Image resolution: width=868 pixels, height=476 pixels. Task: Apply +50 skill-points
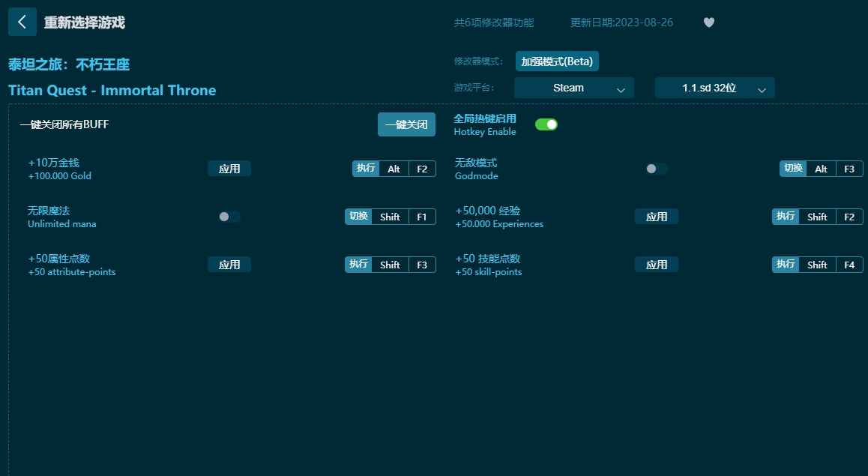(x=656, y=265)
